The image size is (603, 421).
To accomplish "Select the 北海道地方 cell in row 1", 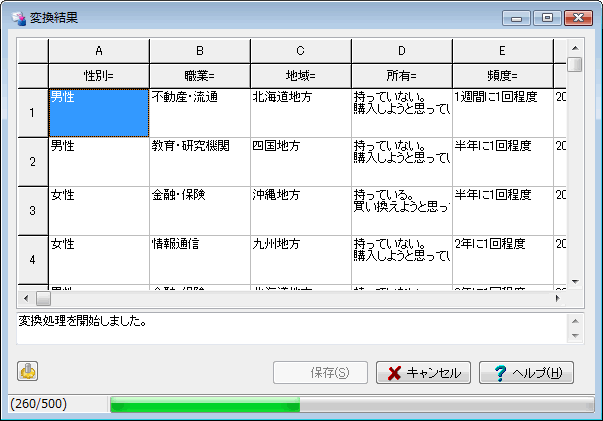I will 300,112.
